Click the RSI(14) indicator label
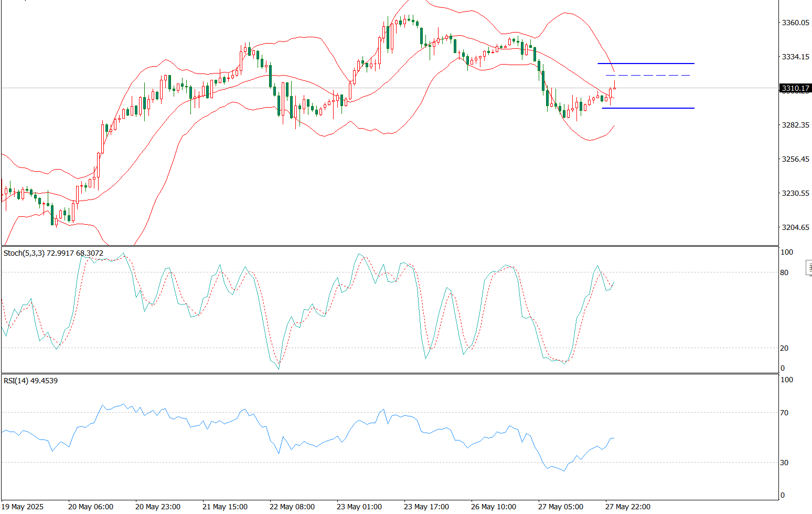This screenshot has height=514, width=812. pos(30,381)
